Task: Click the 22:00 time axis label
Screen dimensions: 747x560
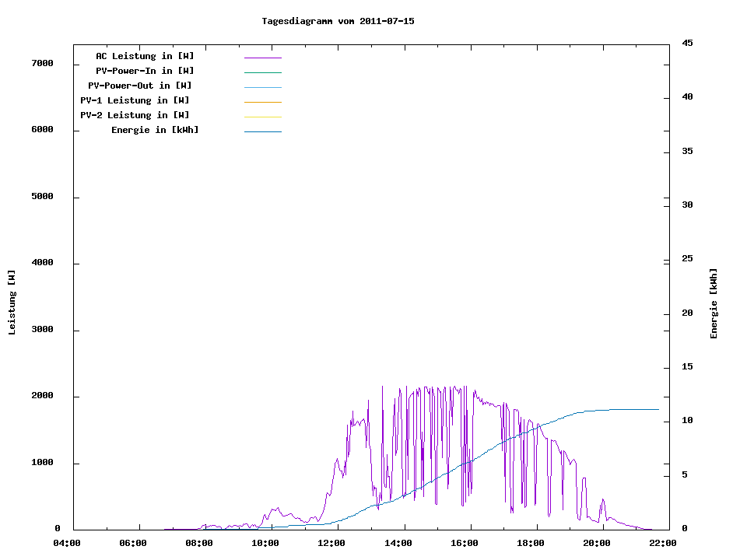Action: point(663,543)
